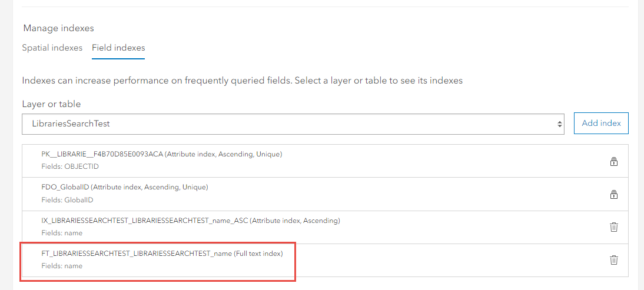Image resolution: width=644 pixels, height=290 pixels.
Task: Switch to the Spatial indexes tab
Action: pos(52,48)
